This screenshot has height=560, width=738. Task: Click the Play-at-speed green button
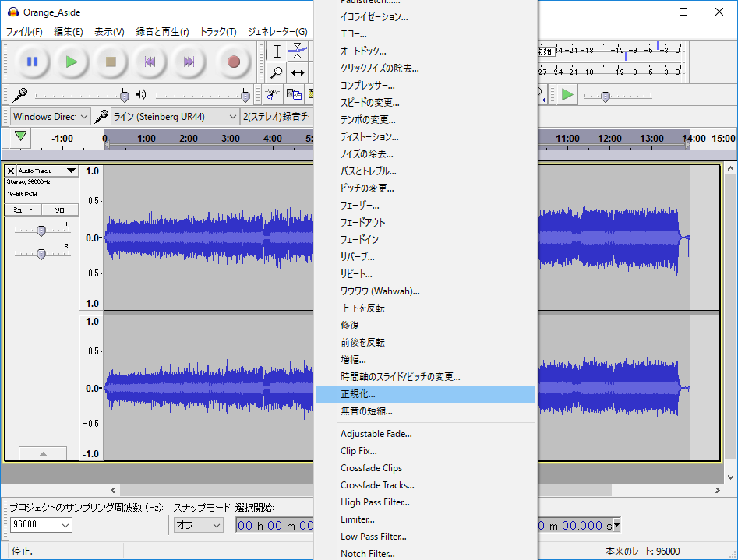[x=567, y=94]
